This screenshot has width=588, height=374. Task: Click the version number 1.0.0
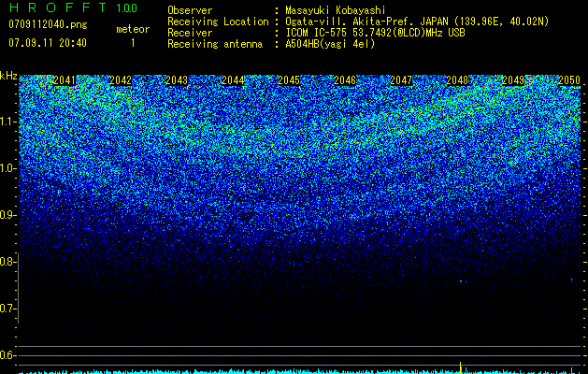126,7
